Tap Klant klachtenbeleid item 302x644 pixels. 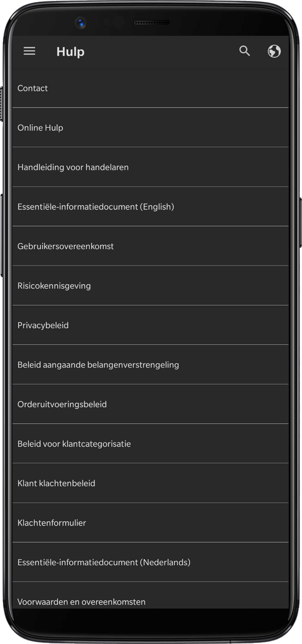point(56,483)
